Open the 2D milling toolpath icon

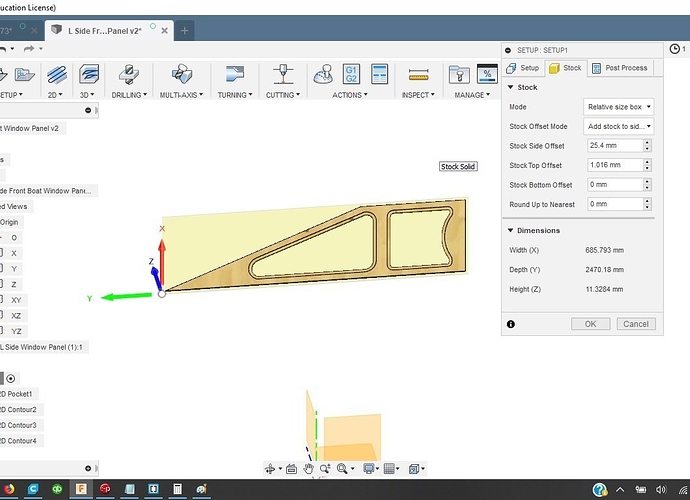tap(57, 74)
